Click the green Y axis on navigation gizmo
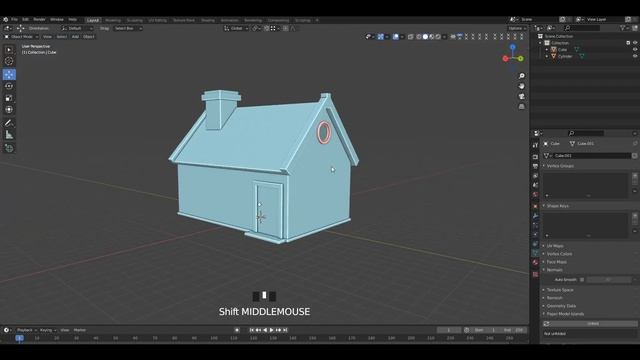 (x=521, y=59)
